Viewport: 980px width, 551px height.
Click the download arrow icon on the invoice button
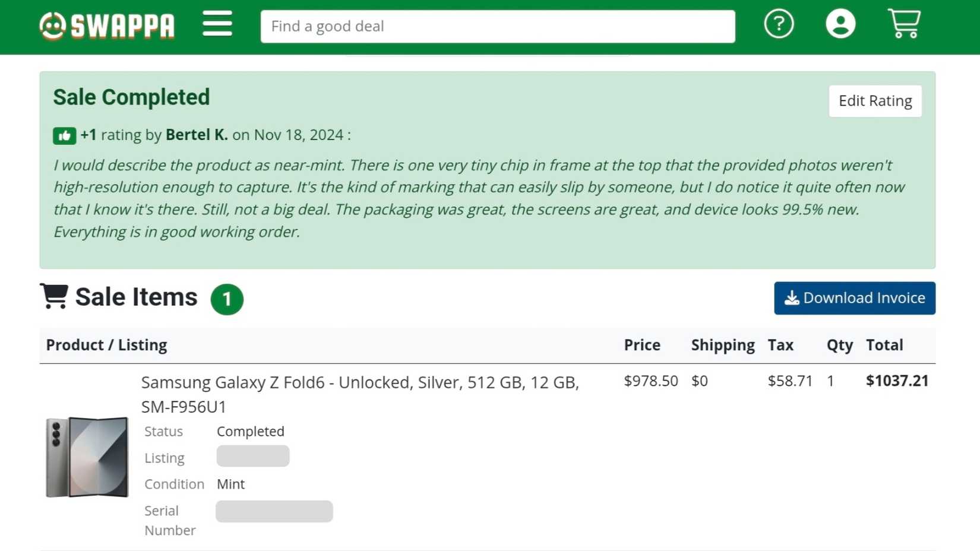[791, 298]
